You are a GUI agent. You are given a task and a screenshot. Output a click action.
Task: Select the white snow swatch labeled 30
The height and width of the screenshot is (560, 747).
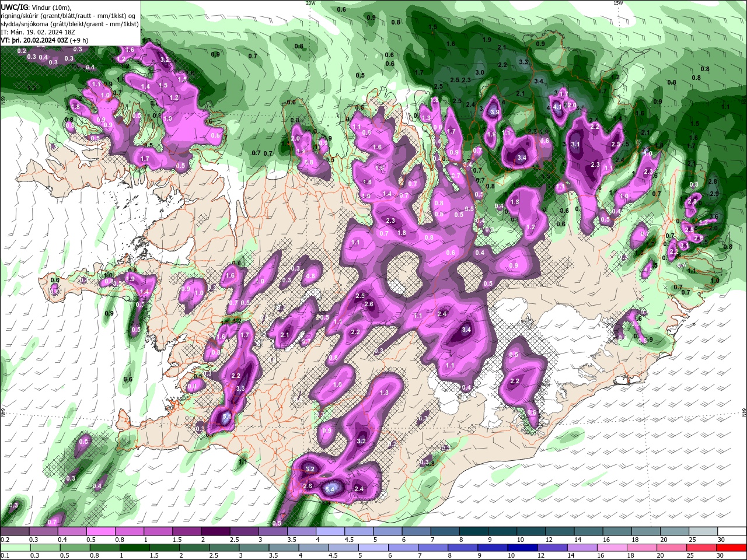(732, 531)
